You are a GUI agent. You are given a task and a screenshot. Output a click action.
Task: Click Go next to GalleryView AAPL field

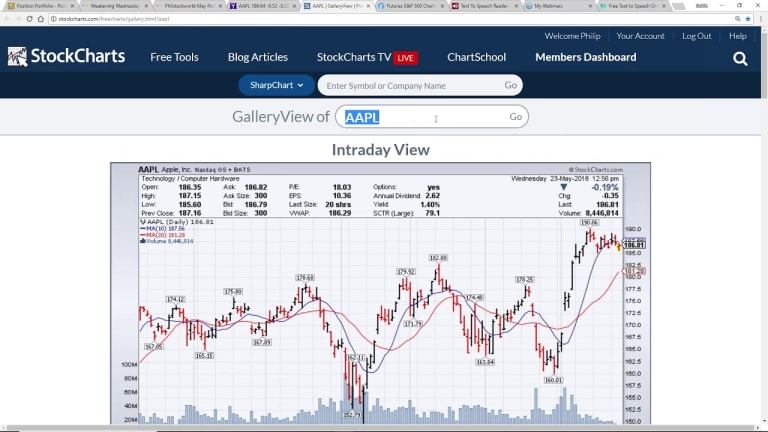[x=515, y=117]
